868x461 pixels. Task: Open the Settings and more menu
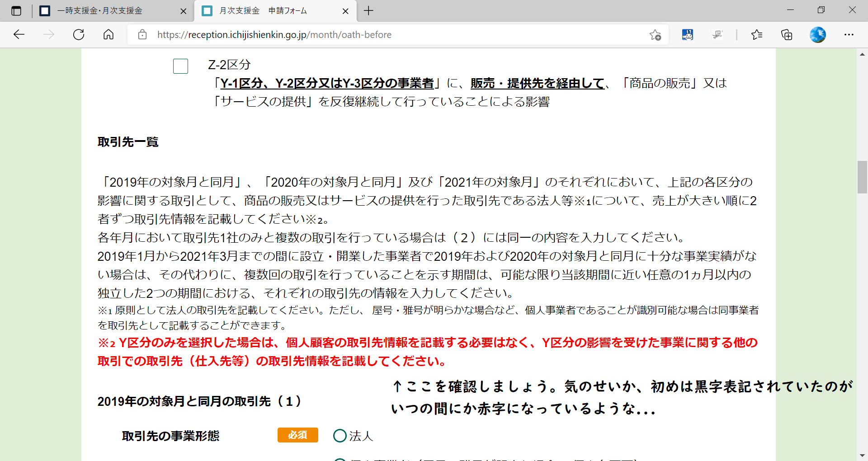(849, 35)
